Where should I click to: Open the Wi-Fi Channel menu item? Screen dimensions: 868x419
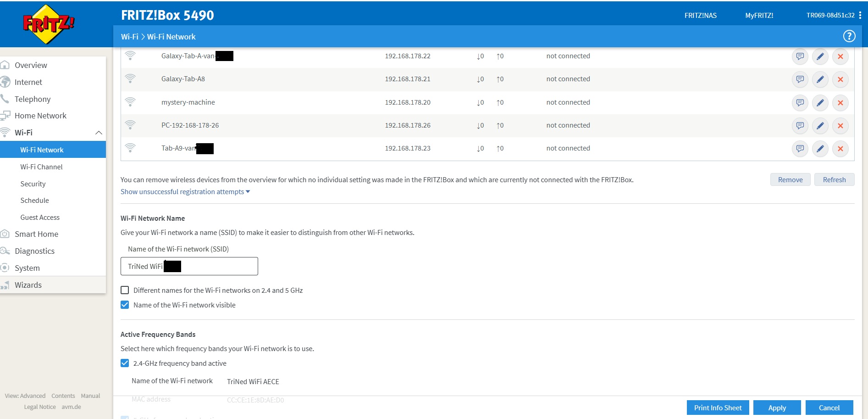click(41, 167)
